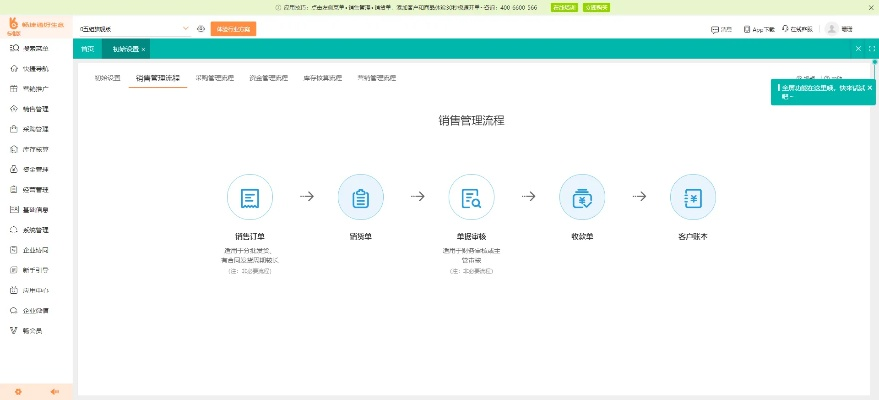879x400 pixels.
Task: Click the 单据审核 document review icon
Action: 472,197
